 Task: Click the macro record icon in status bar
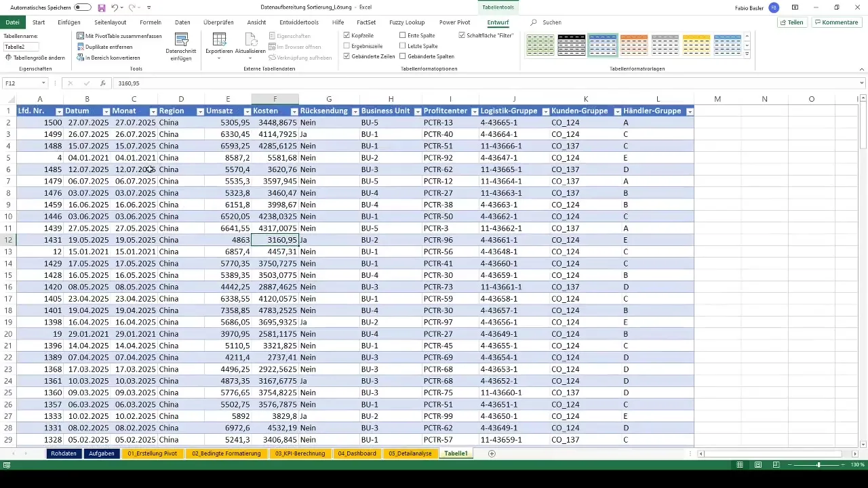[x=7, y=465]
